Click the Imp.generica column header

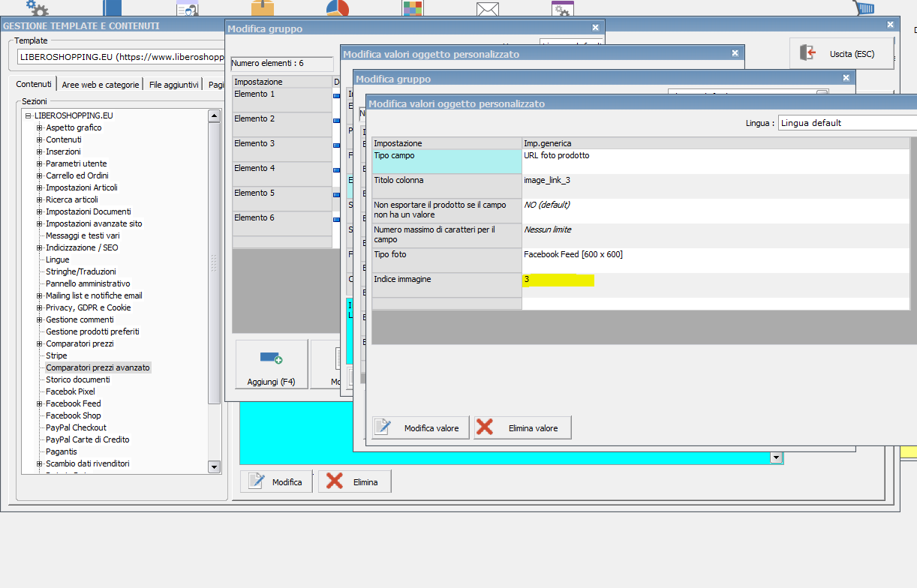(x=716, y=143)
